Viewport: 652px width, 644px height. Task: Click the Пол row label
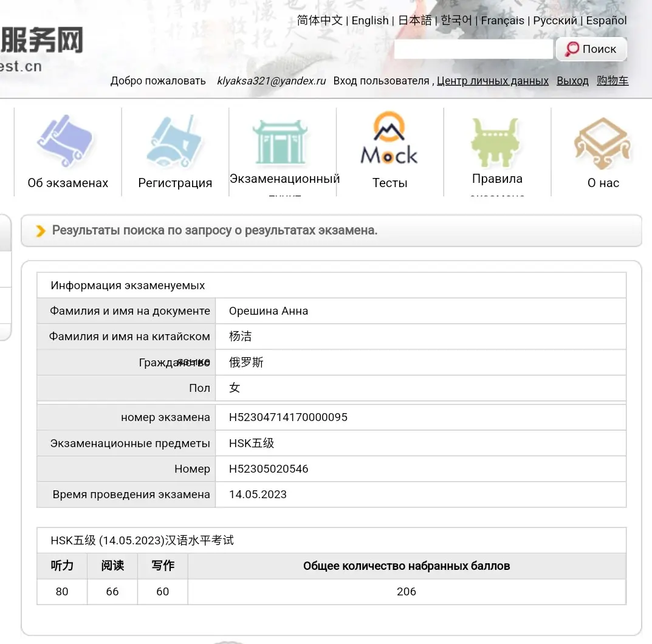click(199, 388)
